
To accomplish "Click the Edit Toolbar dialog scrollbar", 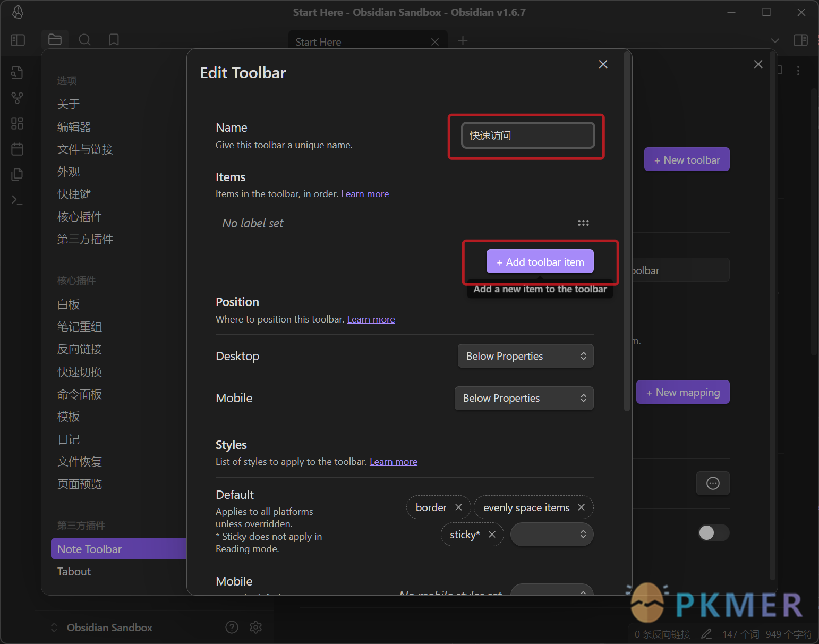I will (627, 232).
